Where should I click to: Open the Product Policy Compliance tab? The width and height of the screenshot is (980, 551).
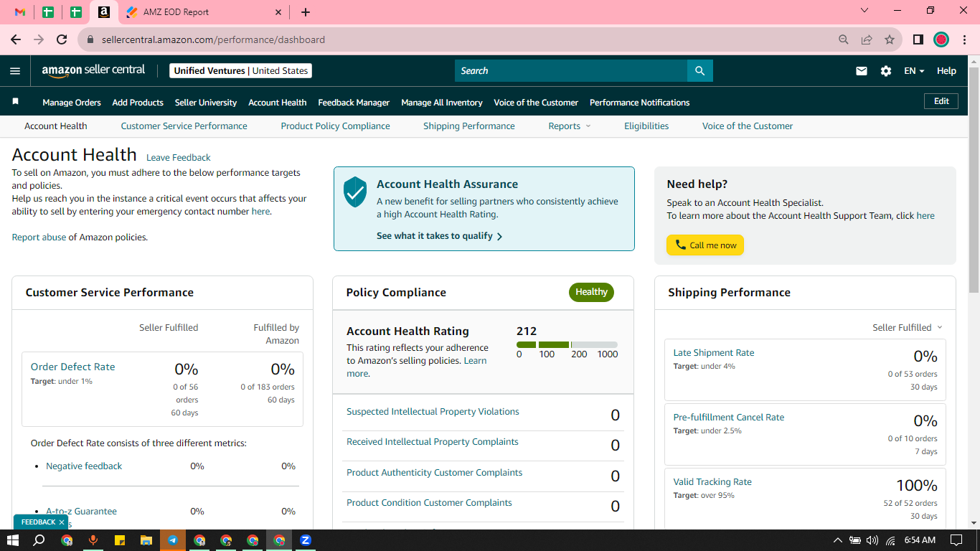pos(335,126)
